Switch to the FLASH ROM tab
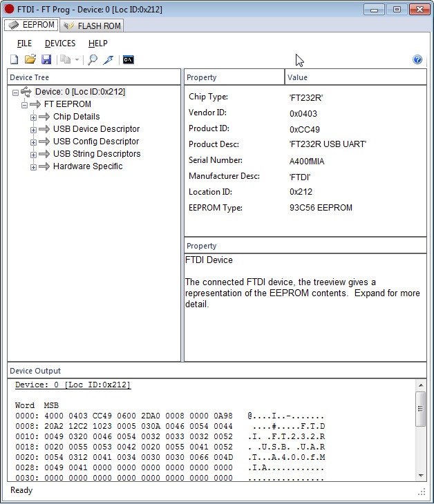This screenshot has height=504, width=434. pos(92,26)
